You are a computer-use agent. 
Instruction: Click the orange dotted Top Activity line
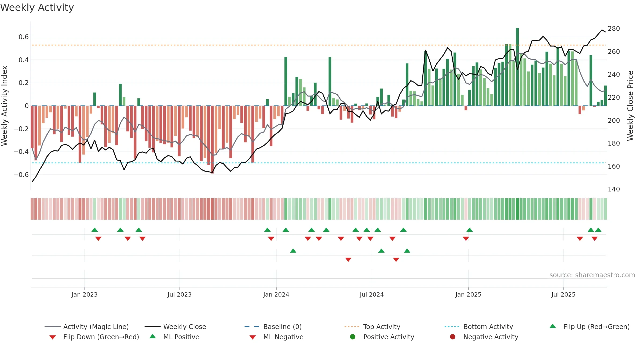[x=319, y=45]
